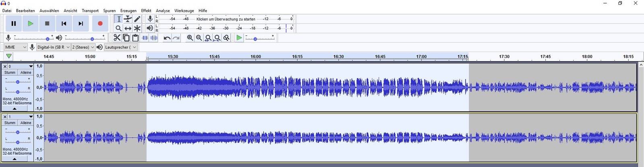The width and height of the screenshot is (644, 167).
Task: Fit selection to window width
Action: (x=208, y=38)
